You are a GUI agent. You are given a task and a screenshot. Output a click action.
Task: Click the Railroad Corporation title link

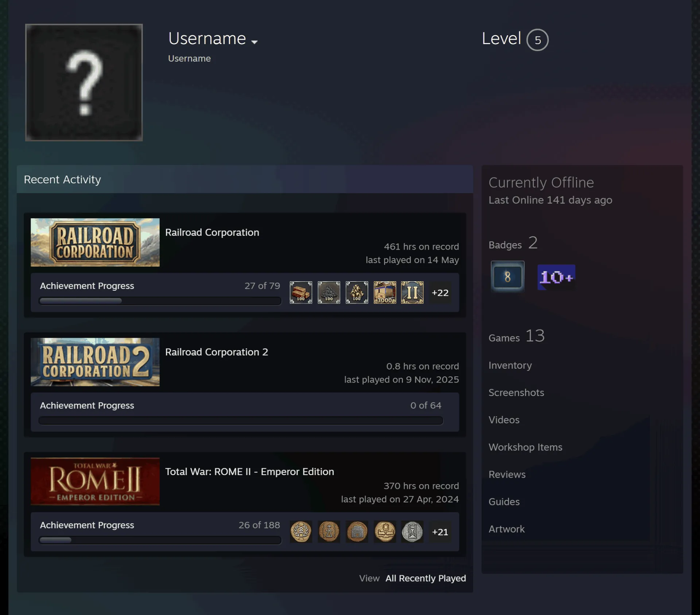point(212,232)
